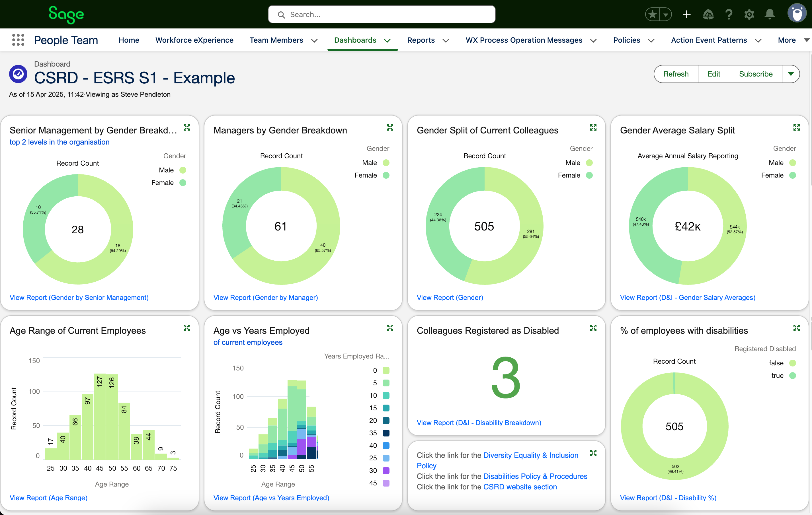812x515 pixels.
Task: Open View Report (D&I - Disability %)
Action: pos(668,497)
